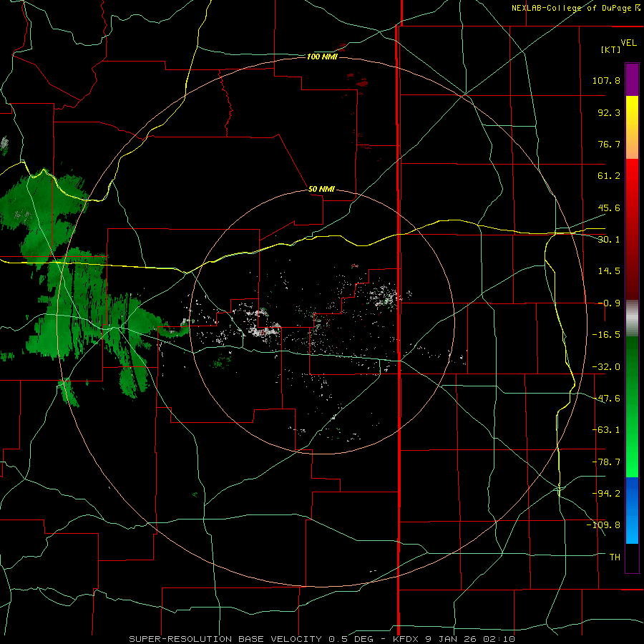This screenshot has width=644, height=644.
Task: Click the Super-Resolution Base Velocity caption
Action: pyautogui.click(x=322, y=639)
